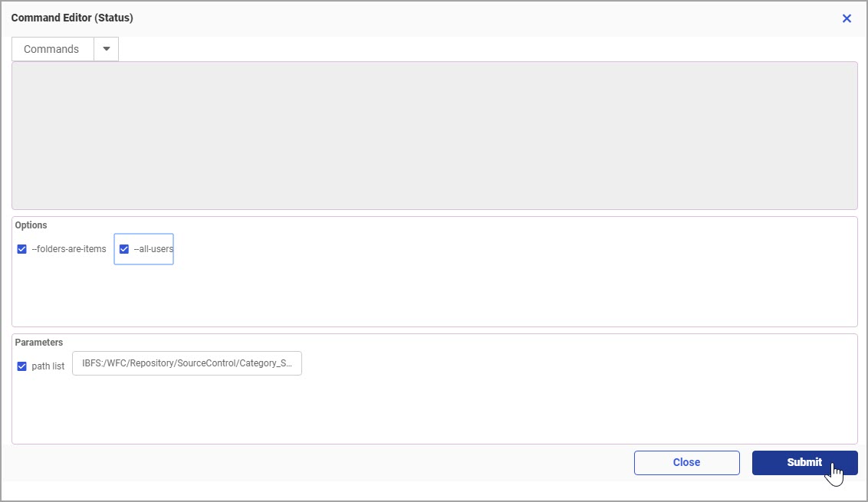Viewport: 868px width, 502px height.
Task: Close the Command Editor dialog with X
Action: coord(847,18)
